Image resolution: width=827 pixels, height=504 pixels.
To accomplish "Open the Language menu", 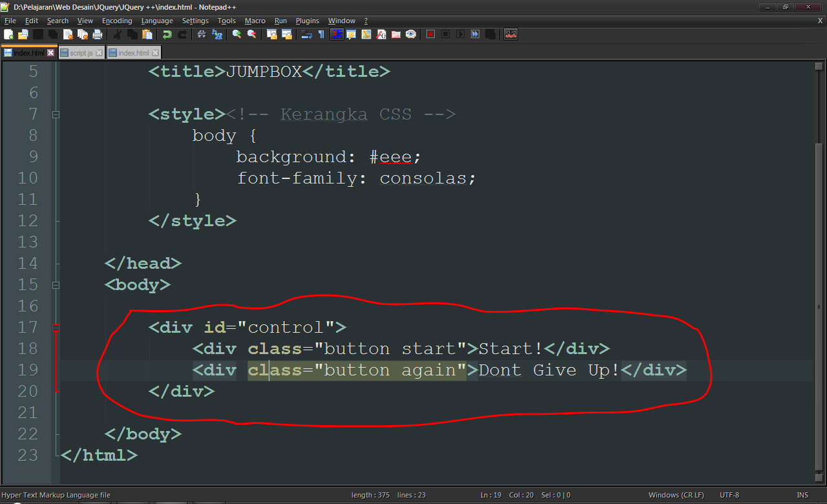I will (157, 20).
